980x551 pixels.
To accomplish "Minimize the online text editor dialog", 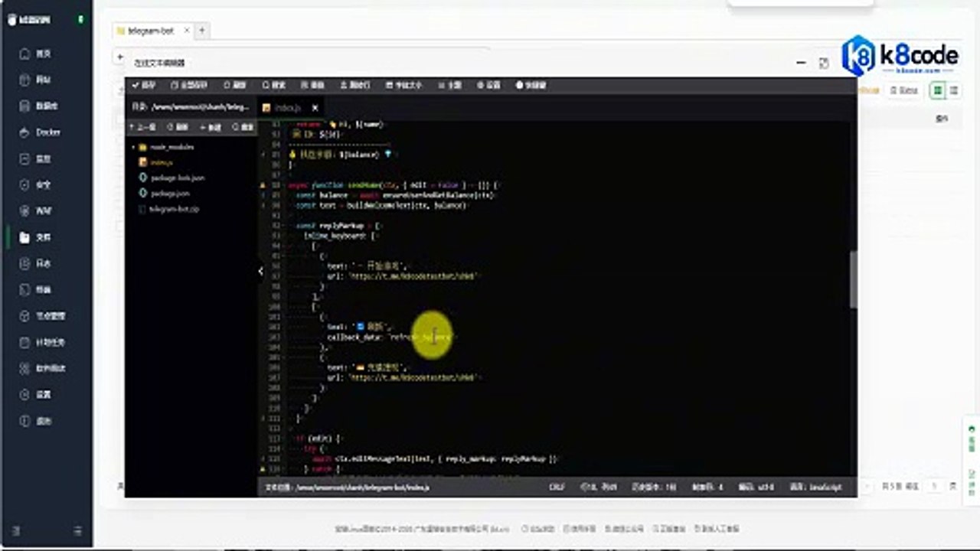I will click(801, 63).
